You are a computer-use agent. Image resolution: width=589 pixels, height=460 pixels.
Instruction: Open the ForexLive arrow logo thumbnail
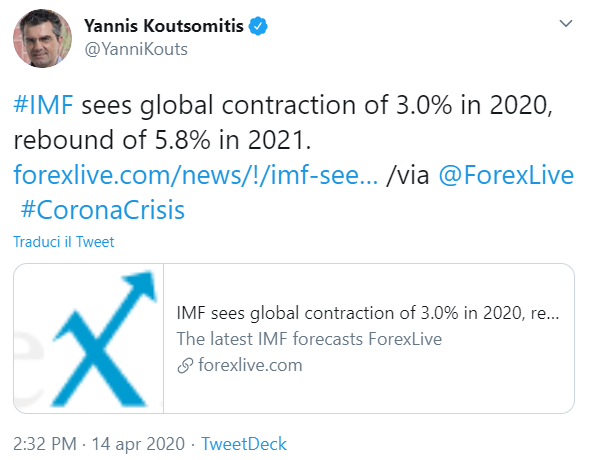pyautogui.click(x=89, y=338)
